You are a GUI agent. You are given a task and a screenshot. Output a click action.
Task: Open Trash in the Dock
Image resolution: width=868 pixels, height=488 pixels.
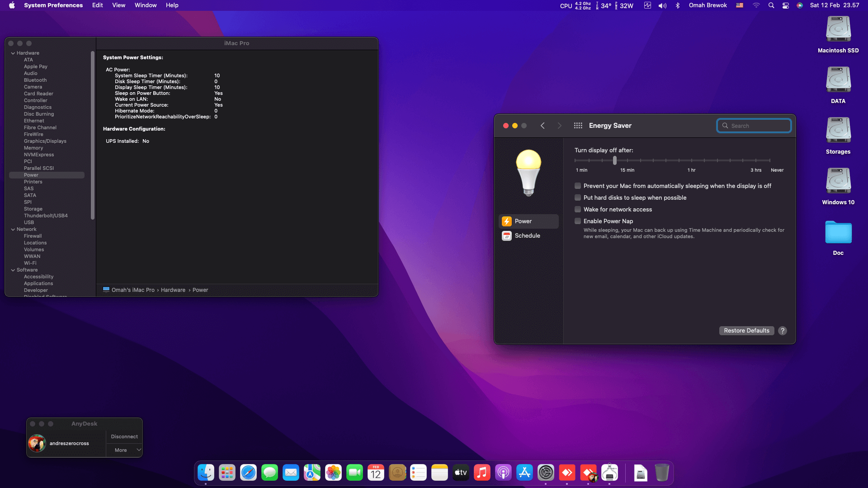click(662, 473)
